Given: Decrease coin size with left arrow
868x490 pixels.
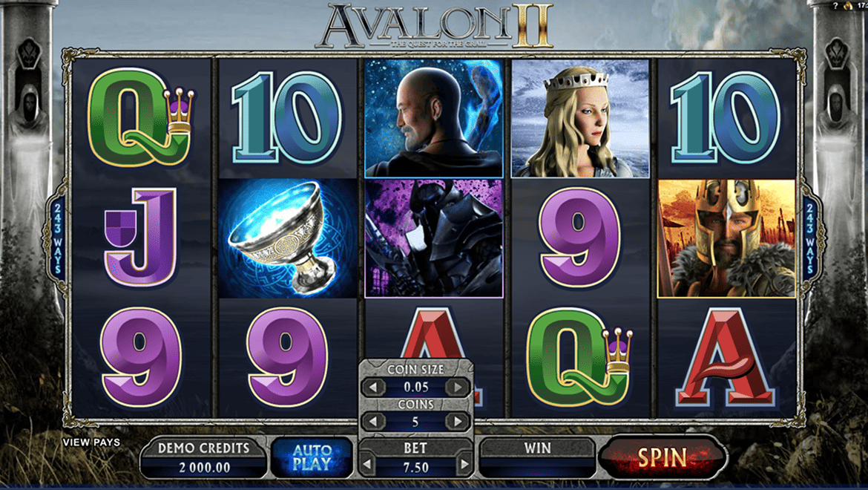Looking at the screenshot, I should [x=374, y=387].
